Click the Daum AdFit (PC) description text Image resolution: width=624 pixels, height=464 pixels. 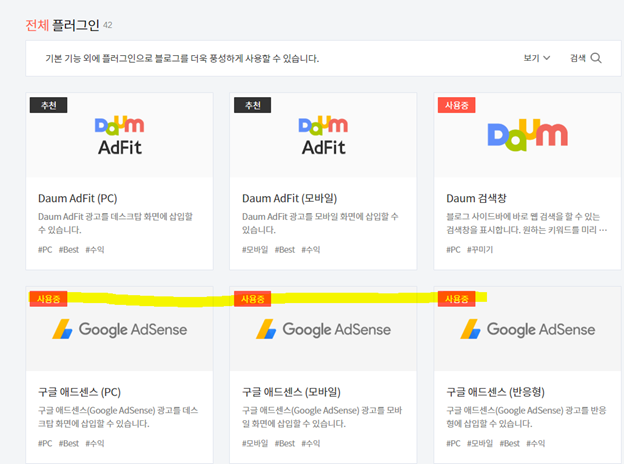(x=115, y=223)
